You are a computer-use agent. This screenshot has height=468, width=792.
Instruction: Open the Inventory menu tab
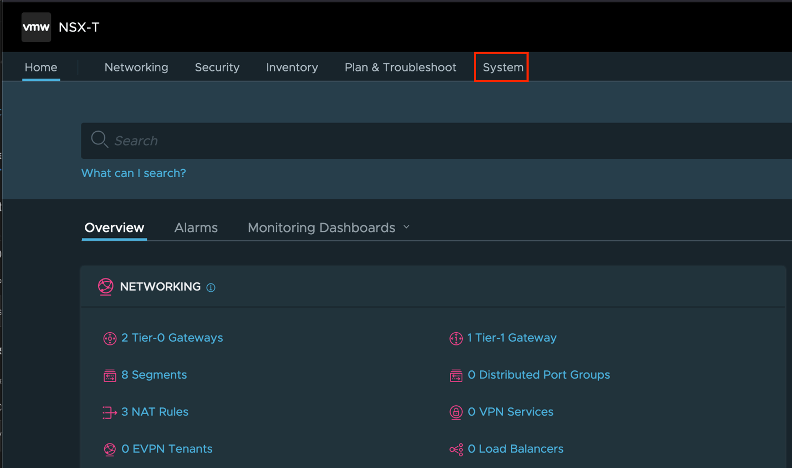pyautogui.click(x=292, y=67)
